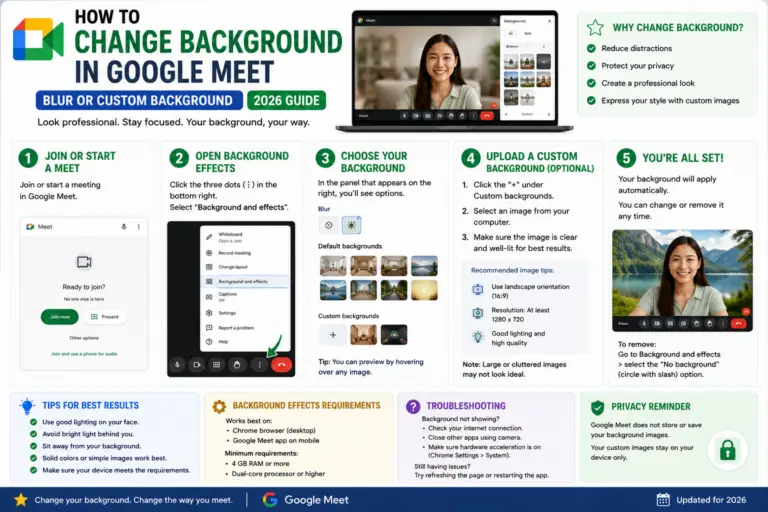Viewport: 768px width, 512px height.
Task: Toggle Captions in the step 2 menu
Action: [x=245, y=296]
